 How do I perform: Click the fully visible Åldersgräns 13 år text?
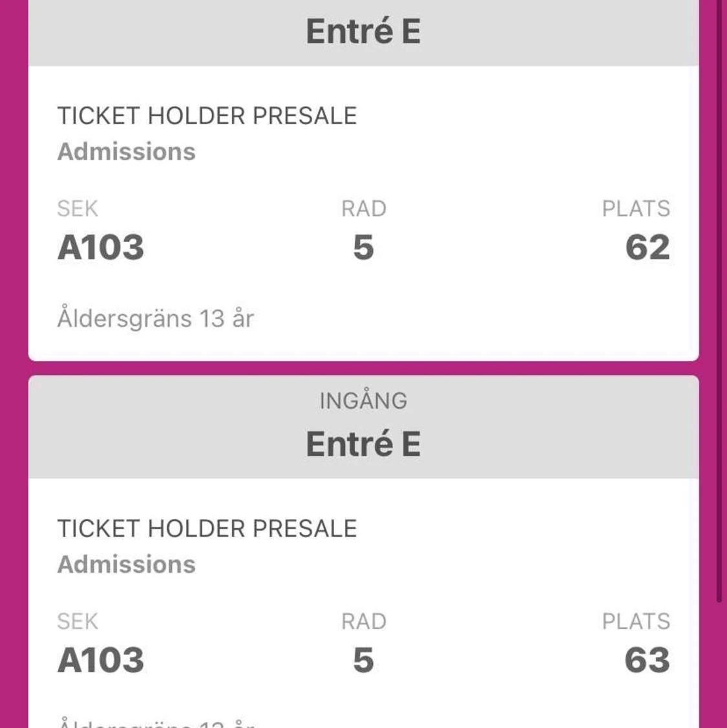tap(156, 319)
